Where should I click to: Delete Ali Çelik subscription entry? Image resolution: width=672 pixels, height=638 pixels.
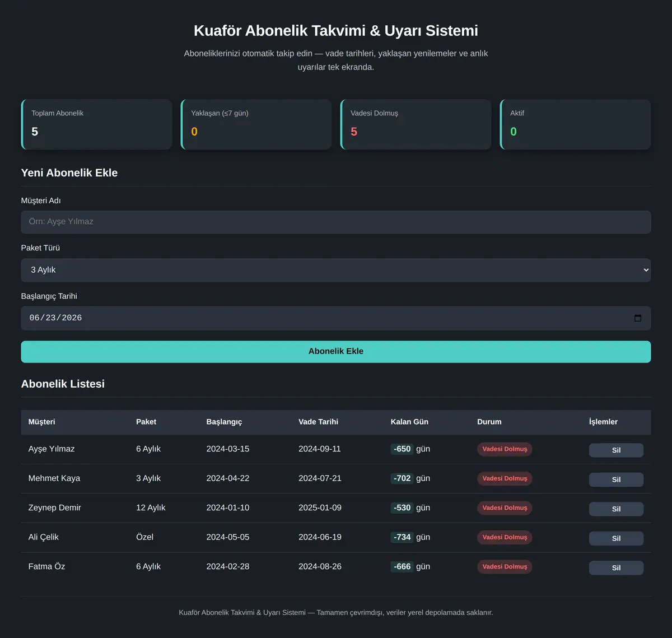pyautogui.click(x=616, y=538)
